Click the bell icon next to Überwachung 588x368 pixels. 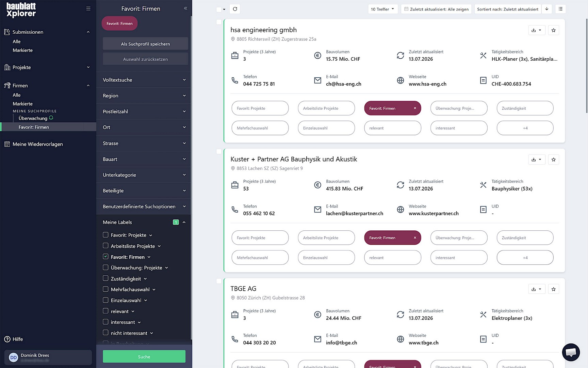(x=51, y=118)
